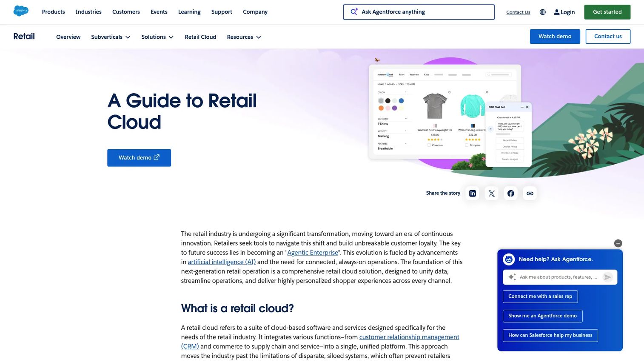
Task: Open the globe language selector
Action: click(542, 12)
